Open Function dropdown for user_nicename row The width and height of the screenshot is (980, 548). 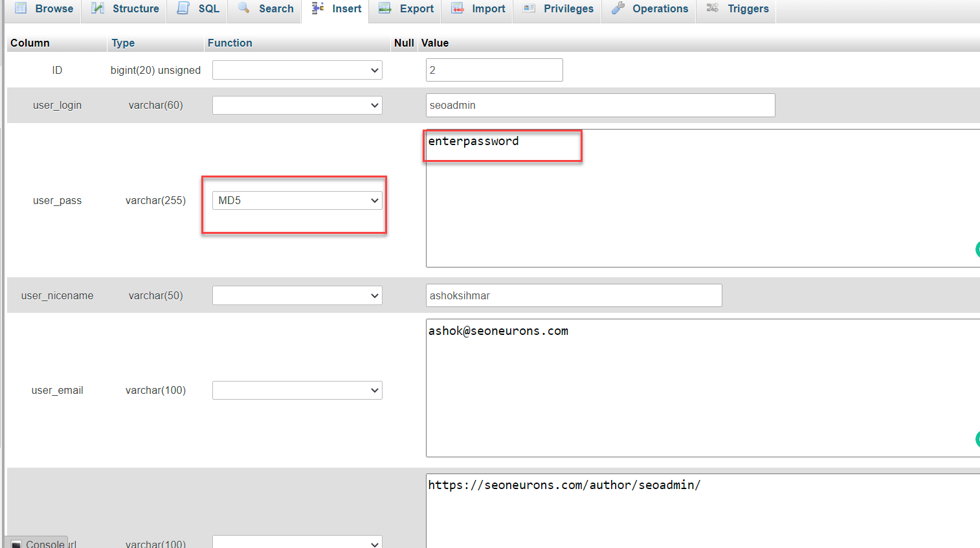[297, 295]
